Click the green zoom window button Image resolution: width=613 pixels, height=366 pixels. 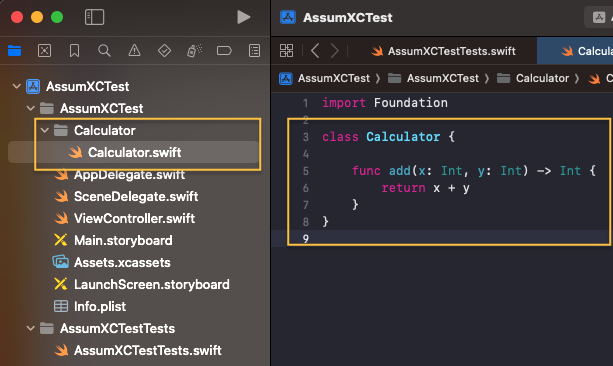click(x=57, y=17)
